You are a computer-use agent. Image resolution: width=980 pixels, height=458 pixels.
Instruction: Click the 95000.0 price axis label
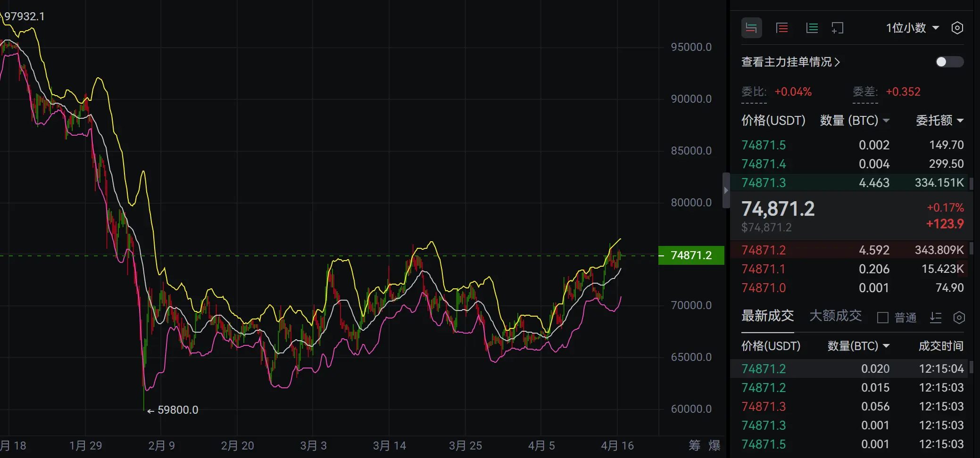point(691,47)
